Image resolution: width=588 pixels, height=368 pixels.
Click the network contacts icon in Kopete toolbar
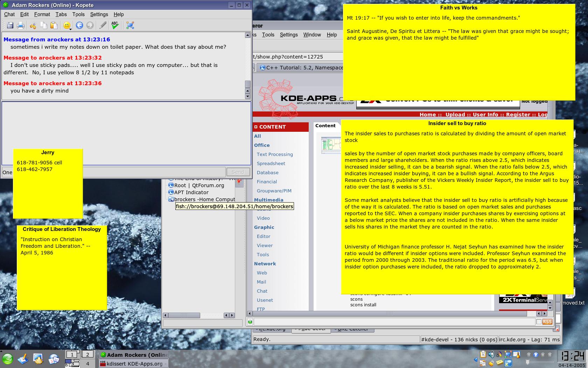click(x=130, y=25)
